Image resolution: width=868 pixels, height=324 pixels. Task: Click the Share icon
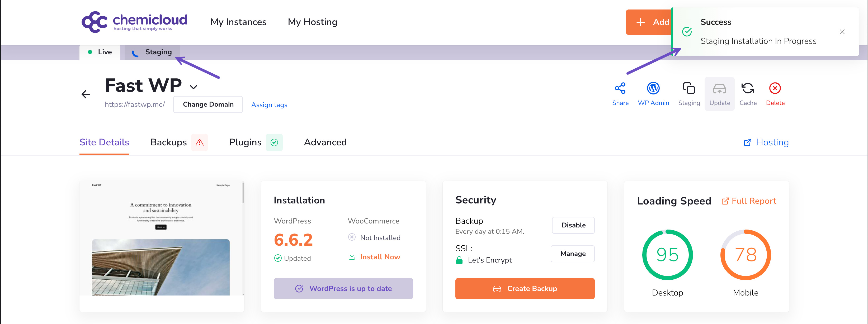(620, 88)
